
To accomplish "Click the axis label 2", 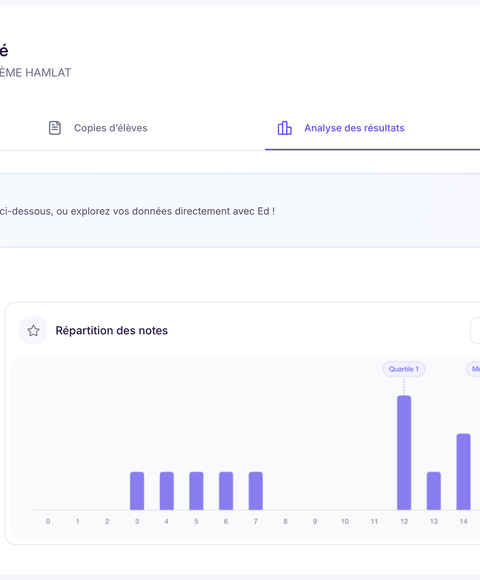I will pos(107,521).
